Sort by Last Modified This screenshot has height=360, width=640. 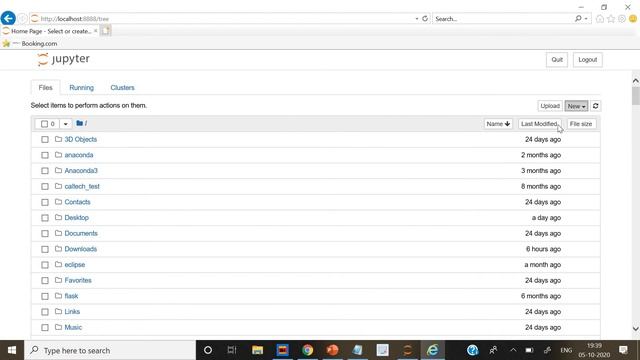(540, 124)
